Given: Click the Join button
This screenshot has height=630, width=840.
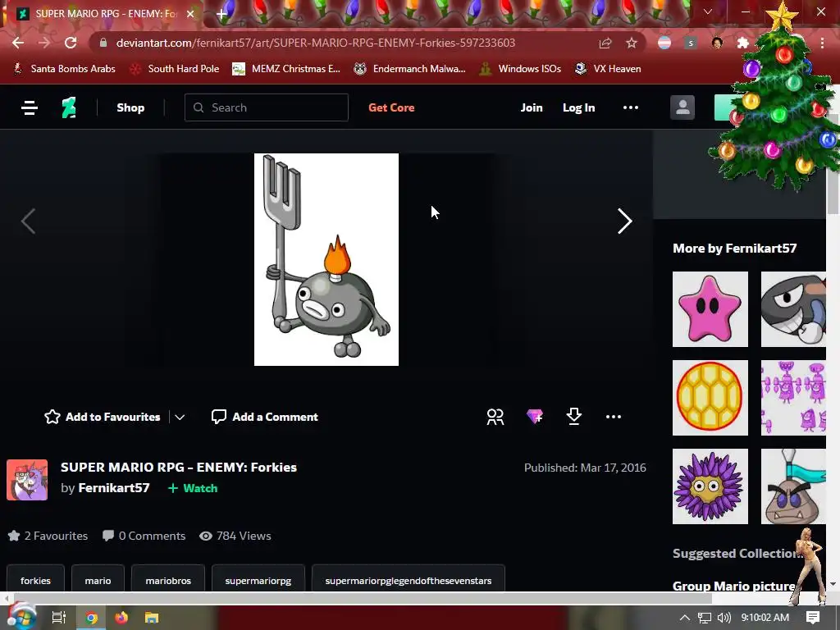Looking at the screenshot, I should click(x=532, y=107).
